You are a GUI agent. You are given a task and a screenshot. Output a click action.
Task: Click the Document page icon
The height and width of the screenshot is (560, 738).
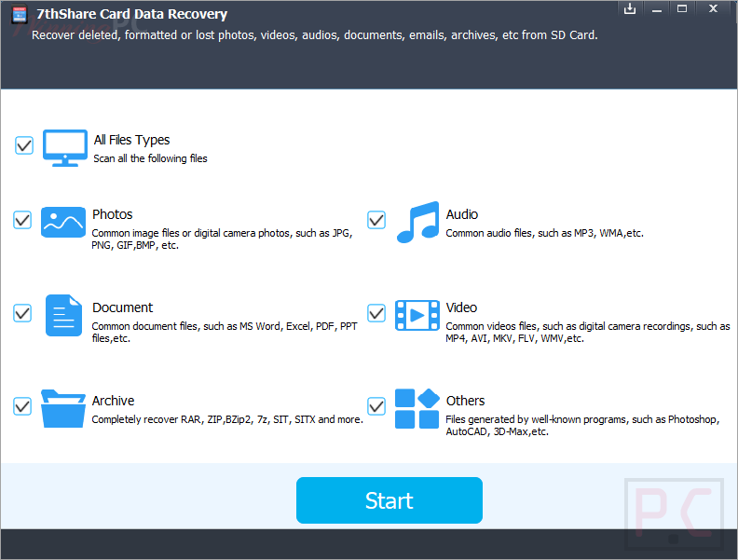[x=63, y=315]
